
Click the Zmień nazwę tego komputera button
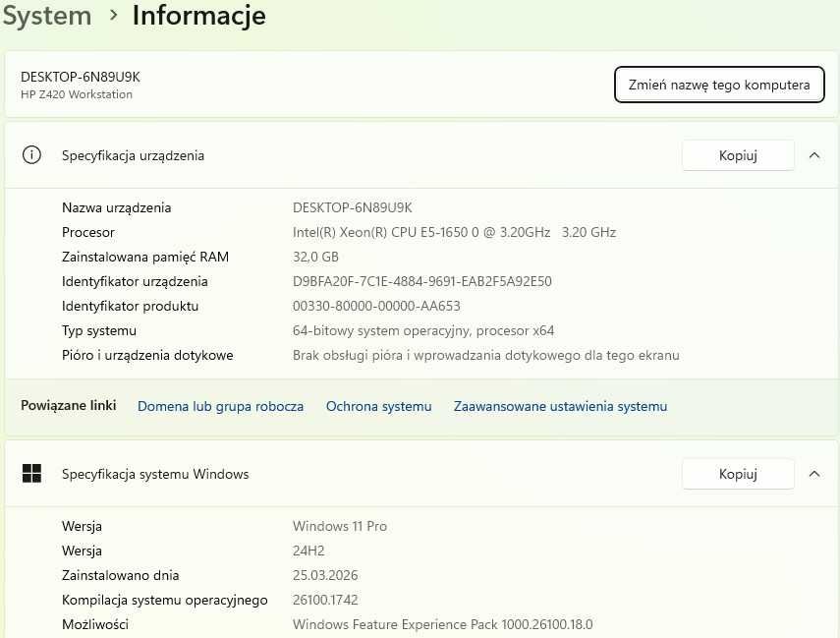pos(719,85)
